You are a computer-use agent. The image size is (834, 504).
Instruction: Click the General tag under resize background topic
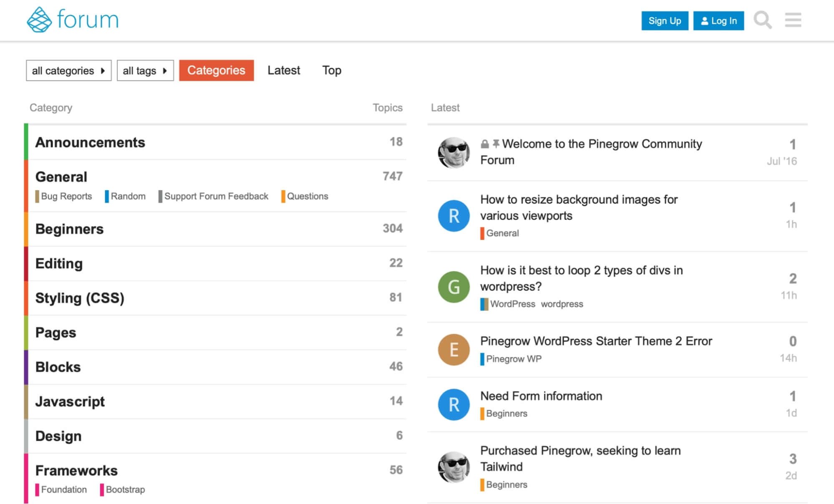point(500,233)
